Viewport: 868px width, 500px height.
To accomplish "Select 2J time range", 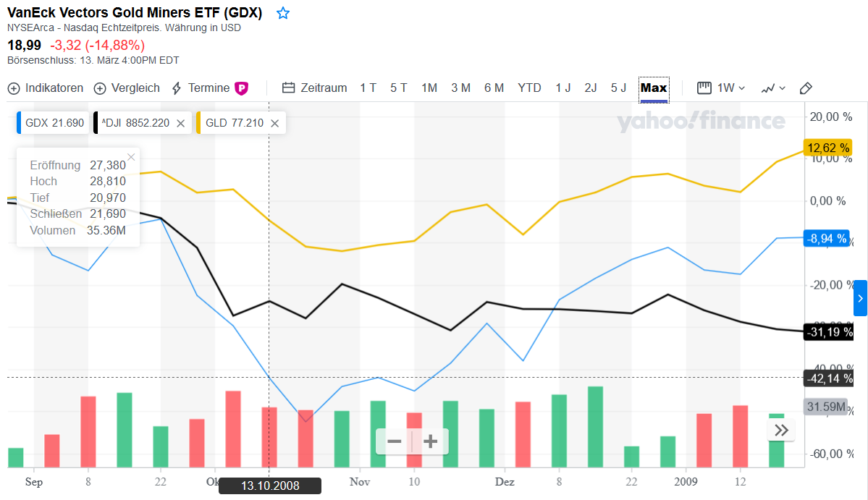I will [591, 88].
